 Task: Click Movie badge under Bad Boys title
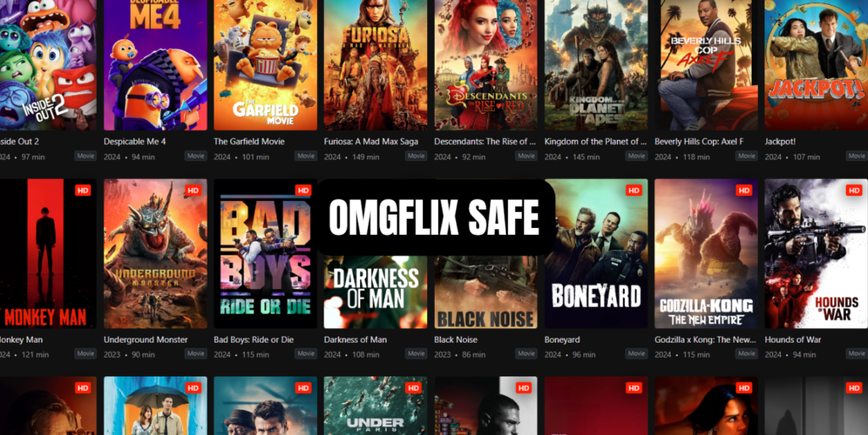(305, 354)
